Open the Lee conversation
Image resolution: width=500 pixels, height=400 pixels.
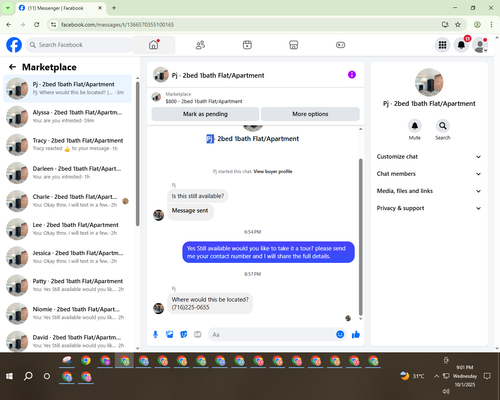pos(67,229)
